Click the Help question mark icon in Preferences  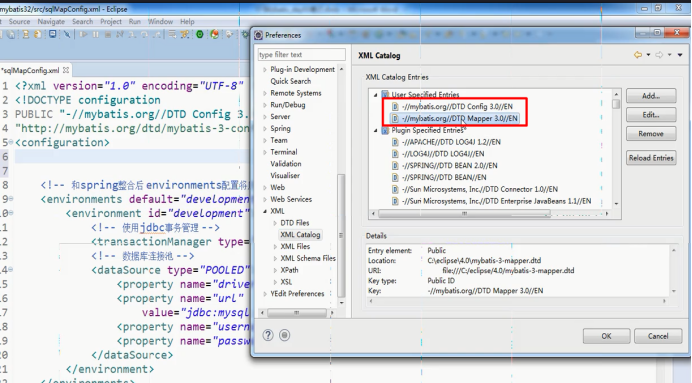point(268,335)
